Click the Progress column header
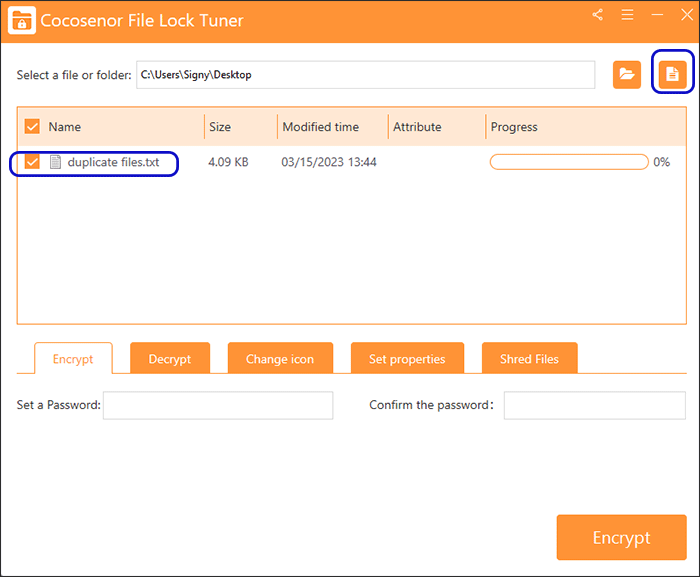 [x=514, y=127]
